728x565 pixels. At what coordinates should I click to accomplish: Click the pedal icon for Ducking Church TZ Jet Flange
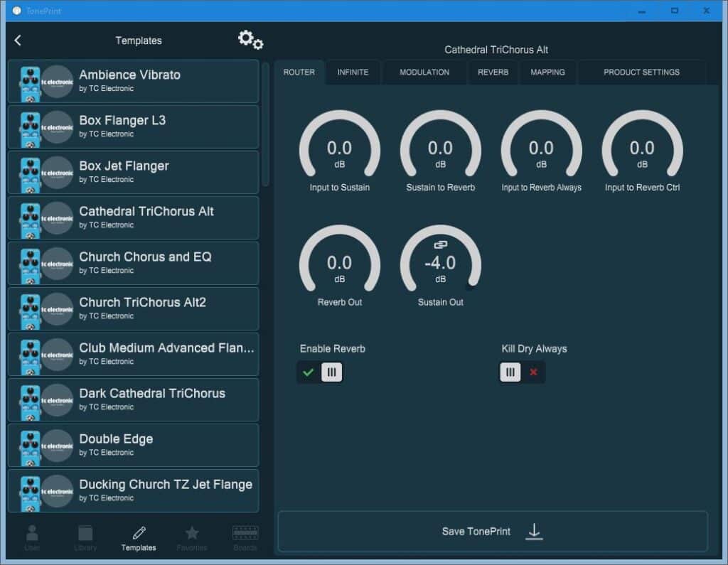point(31,493)
